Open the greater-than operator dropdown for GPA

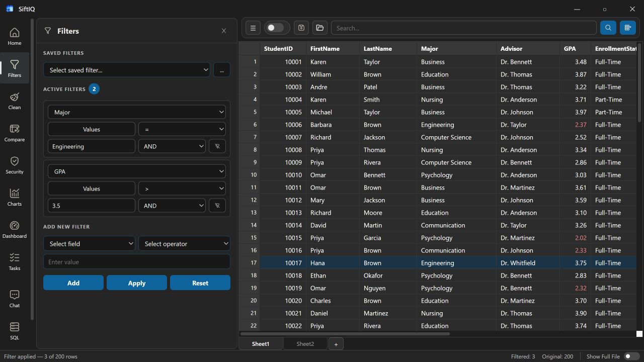pos(182,189)
